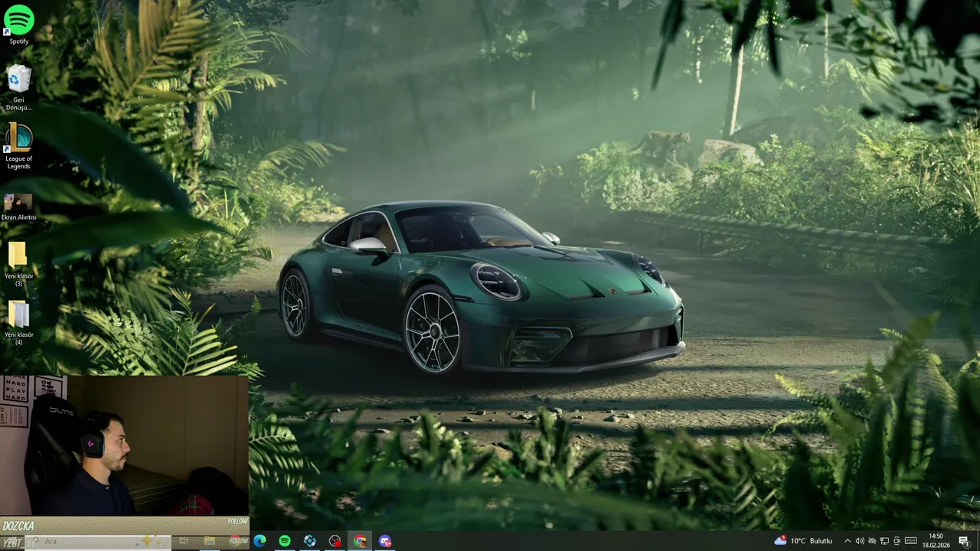Screen dimensions: 980x551
Task: Open the Discord taskbar icon with notifications
Action: pyautogui.click(x=385, y=541)
